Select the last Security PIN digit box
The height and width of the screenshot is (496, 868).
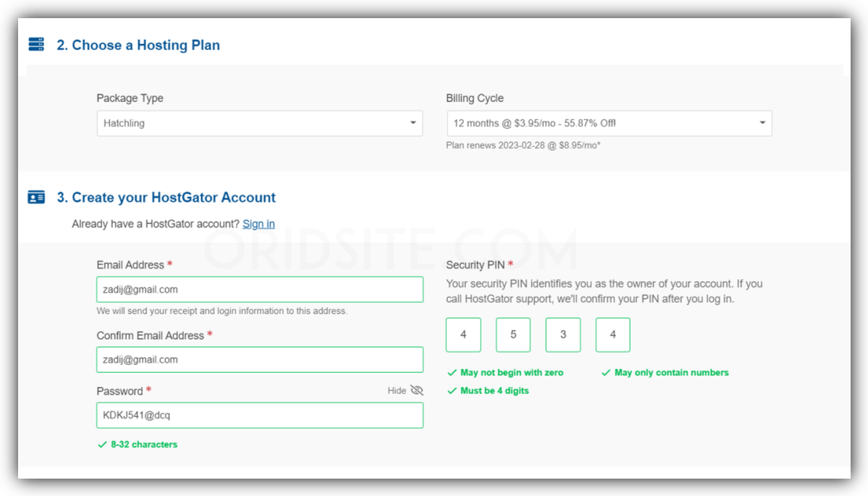[x=612, y=335]
